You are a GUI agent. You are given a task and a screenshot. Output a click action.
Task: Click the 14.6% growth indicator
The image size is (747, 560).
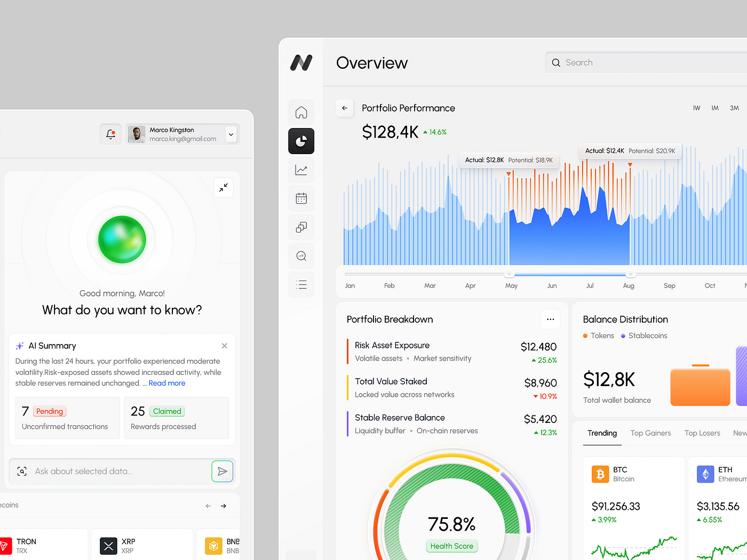tap(435, 132)
